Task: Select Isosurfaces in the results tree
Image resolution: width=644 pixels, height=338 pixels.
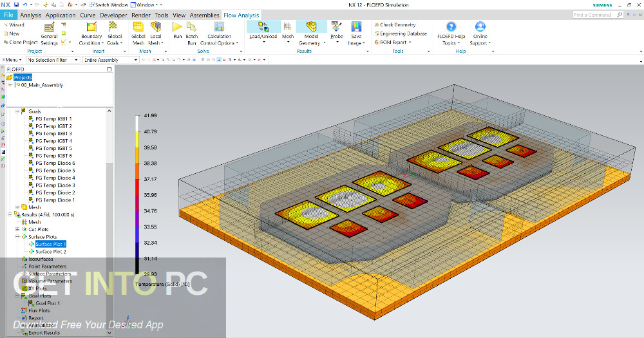Action: click(x=41, y=259)
